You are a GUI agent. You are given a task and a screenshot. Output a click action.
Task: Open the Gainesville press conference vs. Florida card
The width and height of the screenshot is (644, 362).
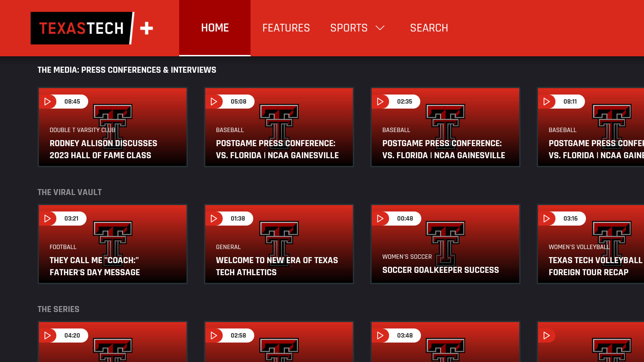279,127
